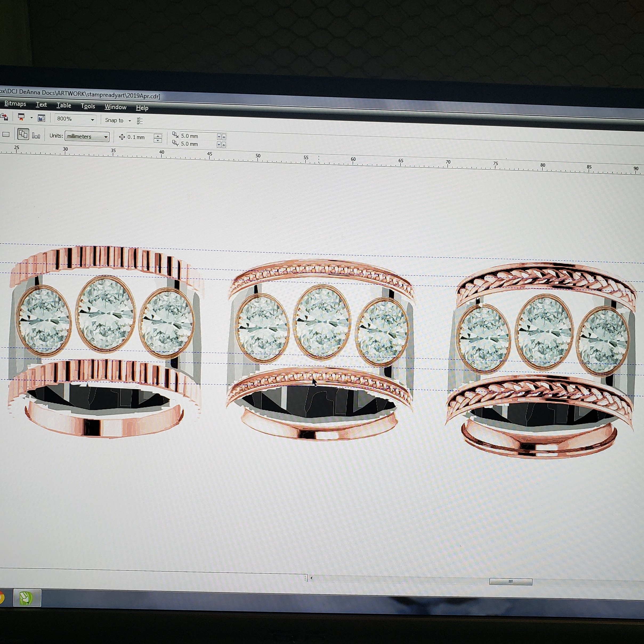644x644 pixels.
Task: Increase the duplicate Y distance with up arrow
Action: click(x=224, y=145)
